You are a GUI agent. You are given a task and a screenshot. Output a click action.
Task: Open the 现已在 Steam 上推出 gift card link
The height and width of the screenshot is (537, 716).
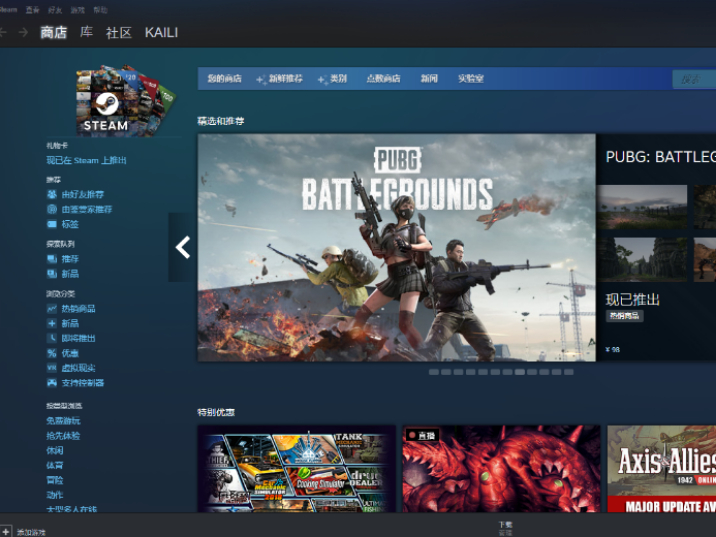point(86,160)
